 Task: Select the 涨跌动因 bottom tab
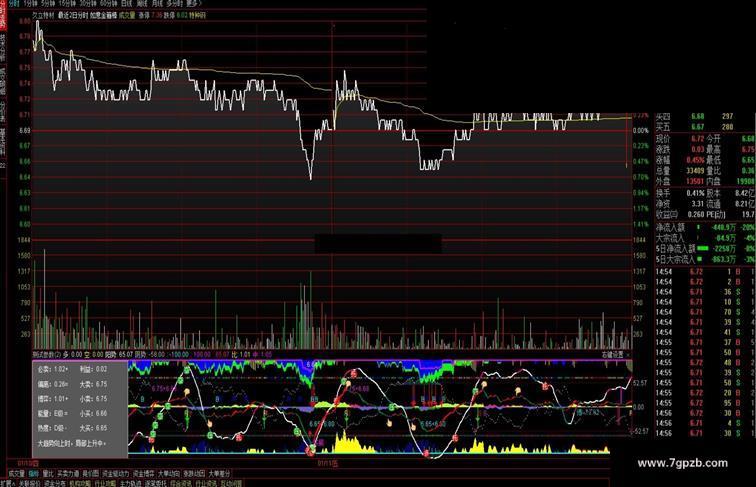tap(194, 474)
